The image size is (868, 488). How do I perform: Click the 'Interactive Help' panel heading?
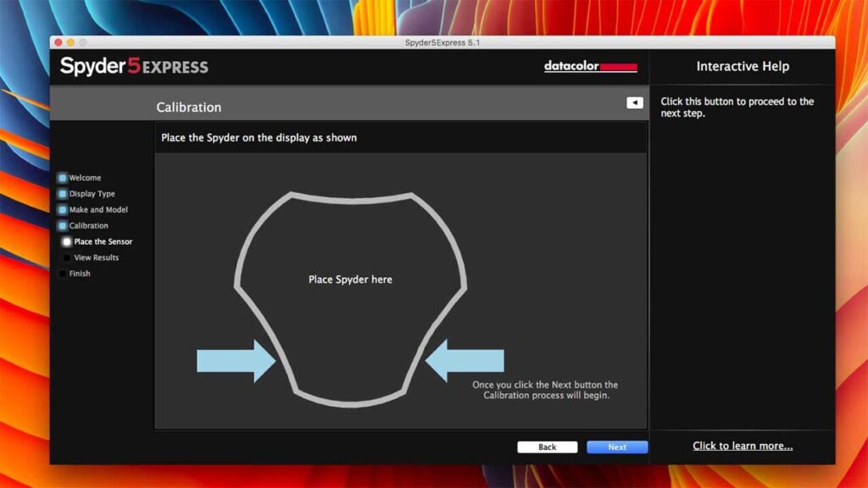tap(743, 66)
